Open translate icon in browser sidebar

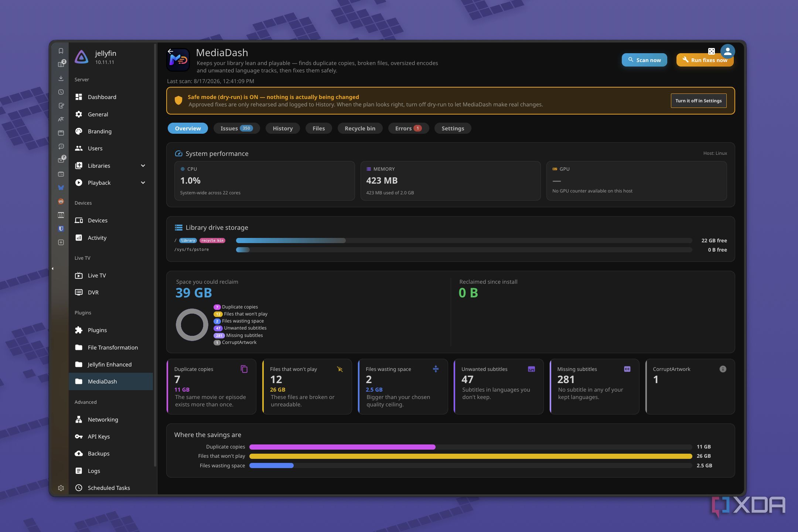pos(61,119)
